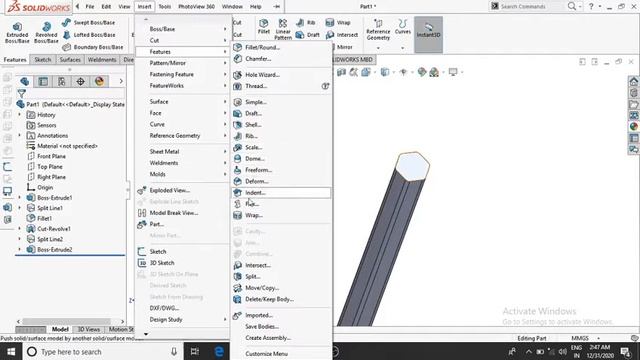
Task: Select the Rib tool in ribbon
Action: pyautogui.click(x=306, y=22)
